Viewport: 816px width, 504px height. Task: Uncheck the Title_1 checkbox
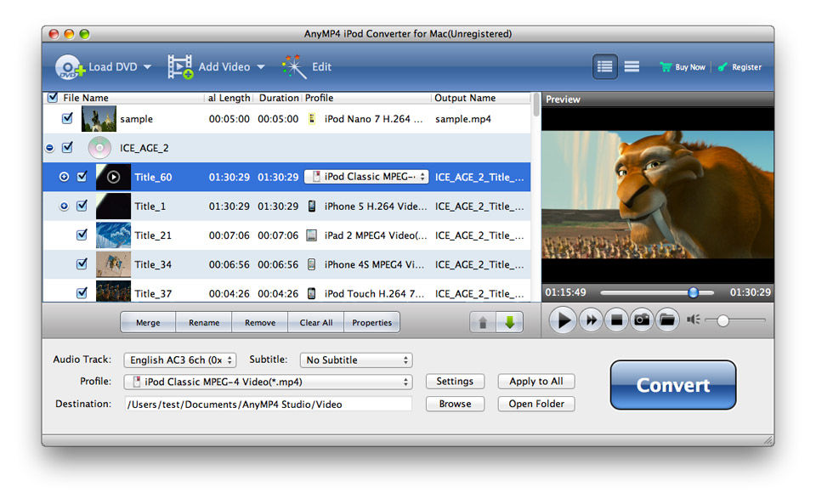tap(82, 206)
